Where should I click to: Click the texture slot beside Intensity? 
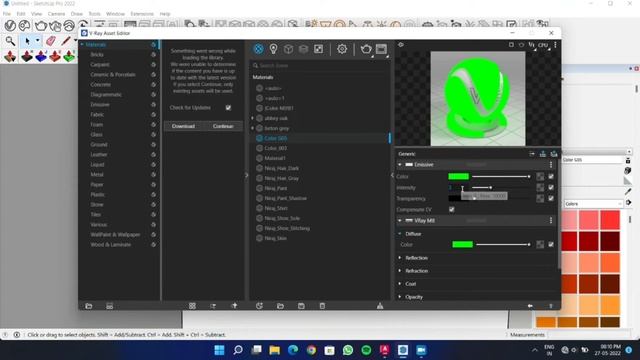pos(540,187)
